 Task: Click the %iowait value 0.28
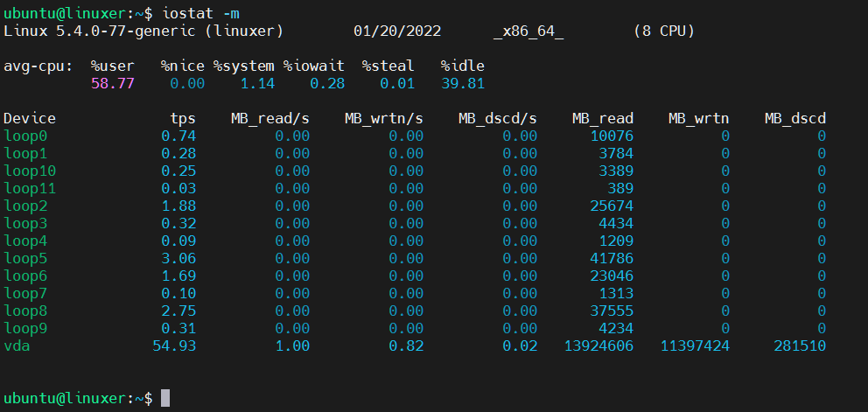327,84
